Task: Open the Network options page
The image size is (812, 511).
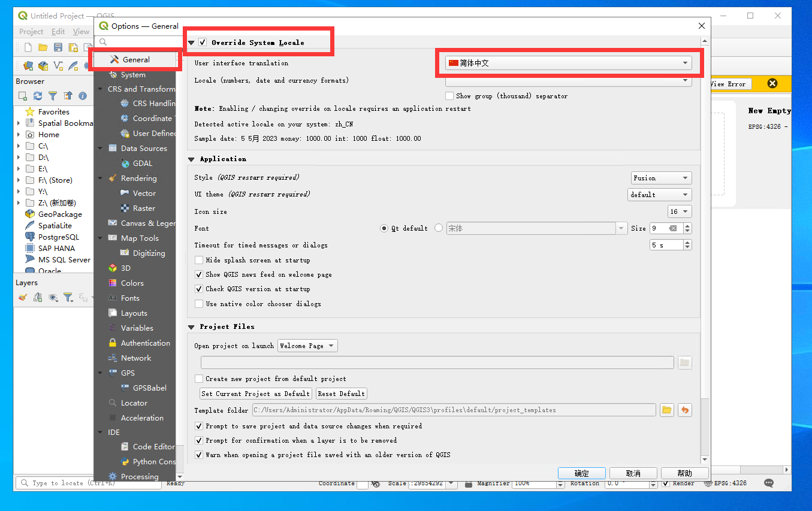Action: pos(136,358)
